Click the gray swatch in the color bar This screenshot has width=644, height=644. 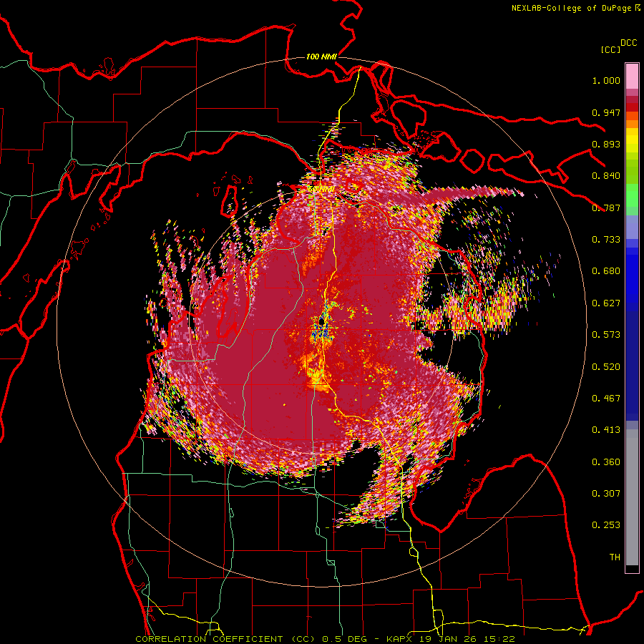(632, 497)
